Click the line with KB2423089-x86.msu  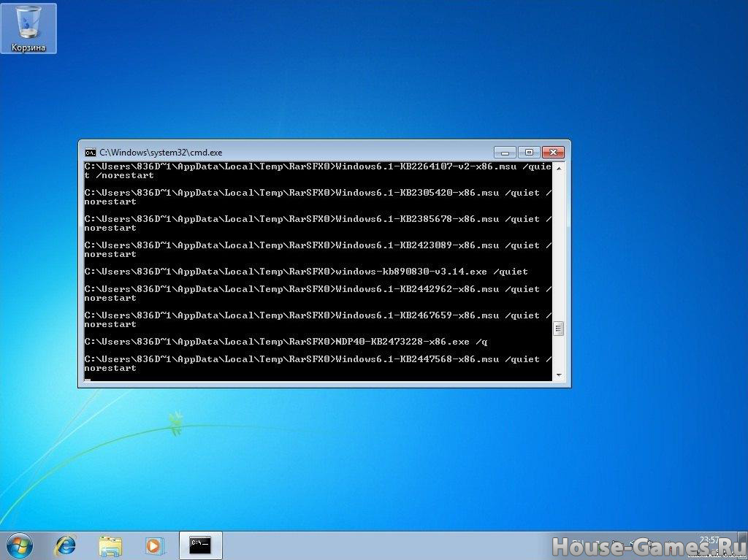(318, 250)
